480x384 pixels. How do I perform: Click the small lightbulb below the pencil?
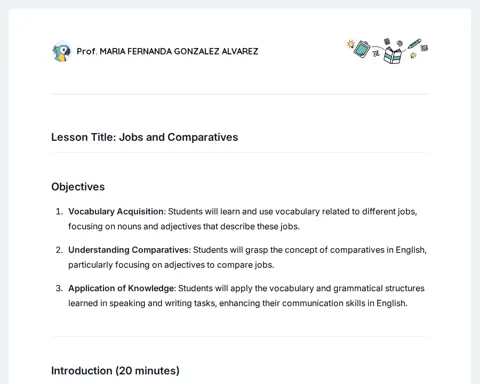[413, 55]
